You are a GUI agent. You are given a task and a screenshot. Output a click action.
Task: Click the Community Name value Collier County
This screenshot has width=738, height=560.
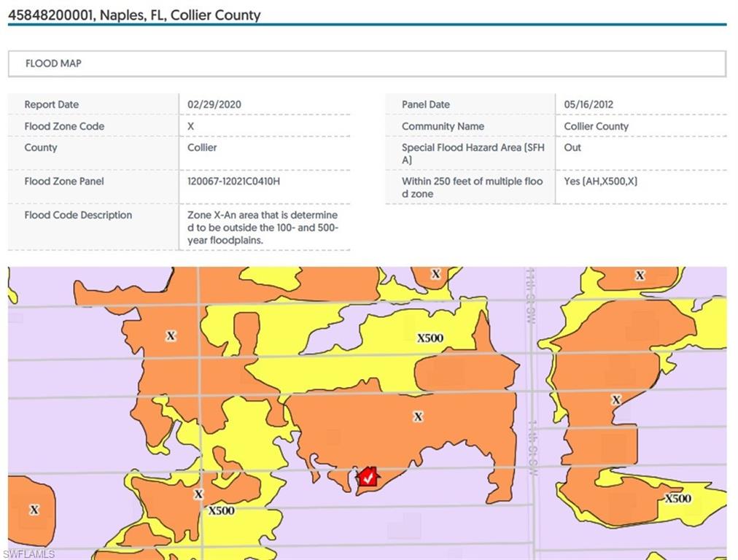tap(596, 126)
